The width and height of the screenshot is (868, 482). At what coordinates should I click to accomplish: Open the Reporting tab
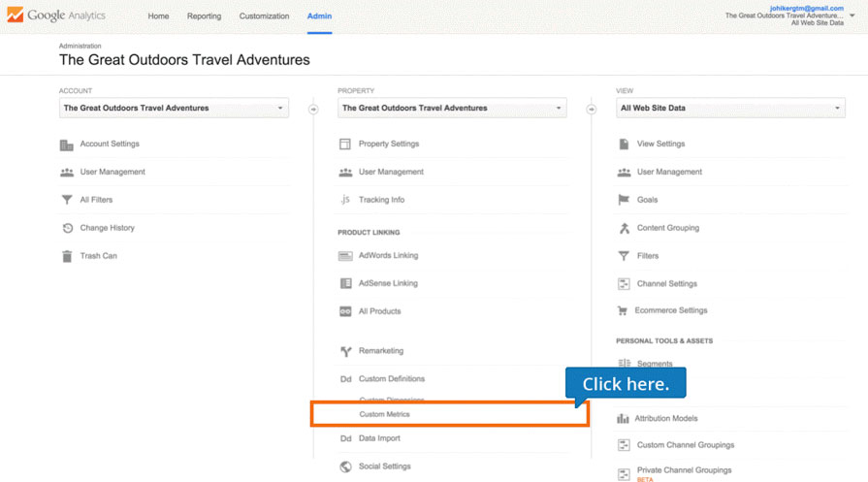(204, 16)
